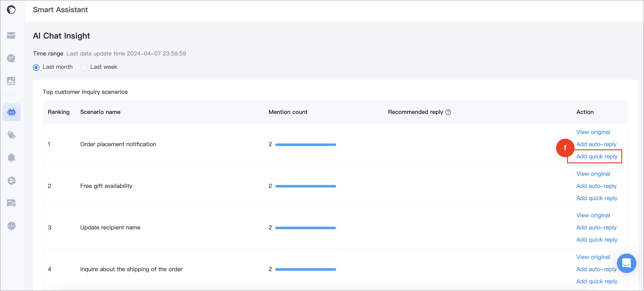
Task: Open the image gallery sidebar icon
Action: coord(11,81)
